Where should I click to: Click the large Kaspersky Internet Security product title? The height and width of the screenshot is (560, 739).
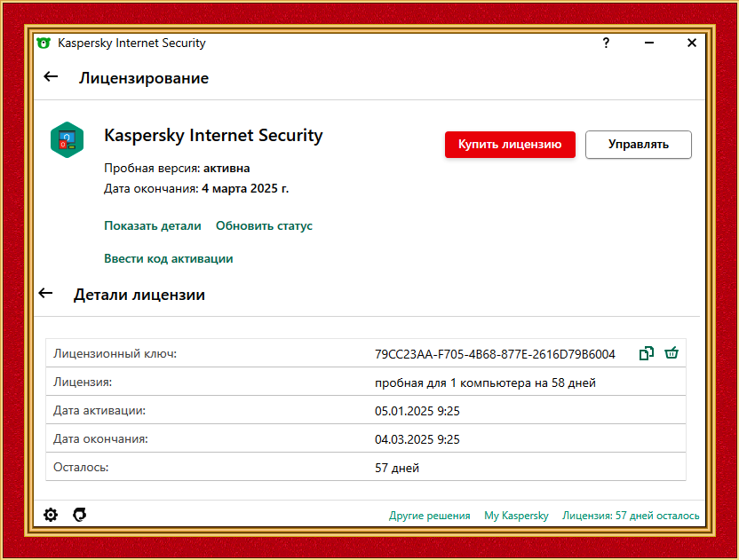[213, 135]
